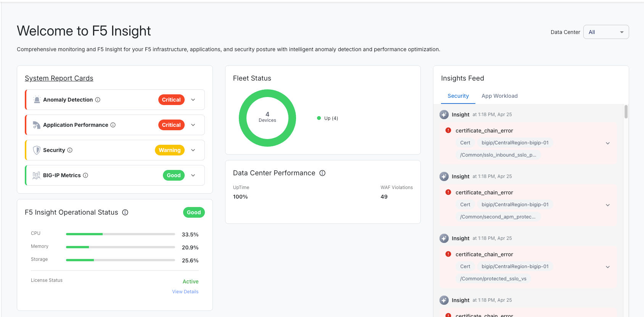The height and width of the screenshot is (317, 644).
Task: Click the Security shield icon
Action: (37, 150)
